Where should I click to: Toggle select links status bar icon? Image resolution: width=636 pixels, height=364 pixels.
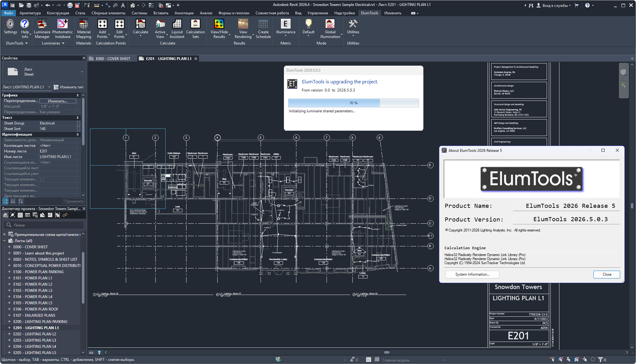(x=553, y=360)
